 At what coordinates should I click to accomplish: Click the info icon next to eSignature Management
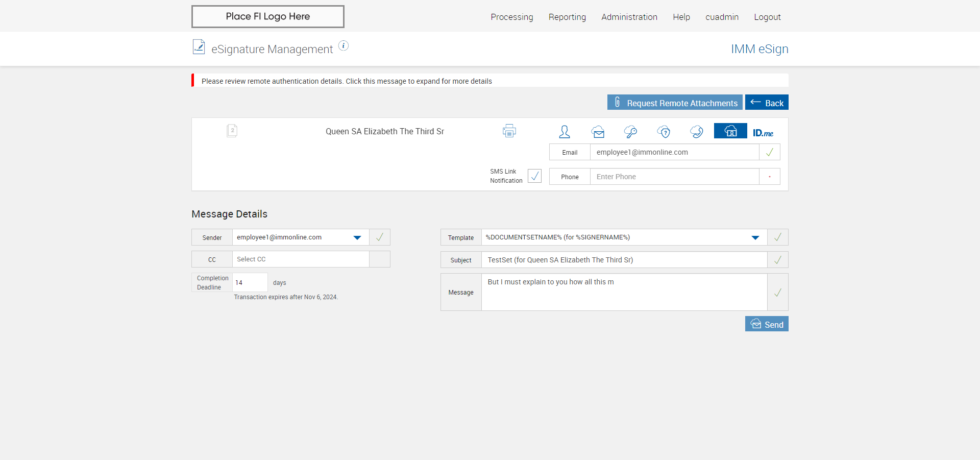click(x=344, y=46)
